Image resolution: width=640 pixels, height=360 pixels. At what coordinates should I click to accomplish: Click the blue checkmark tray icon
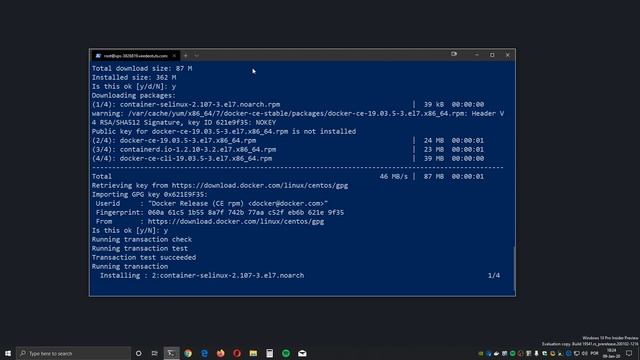(x=489, y=353)
